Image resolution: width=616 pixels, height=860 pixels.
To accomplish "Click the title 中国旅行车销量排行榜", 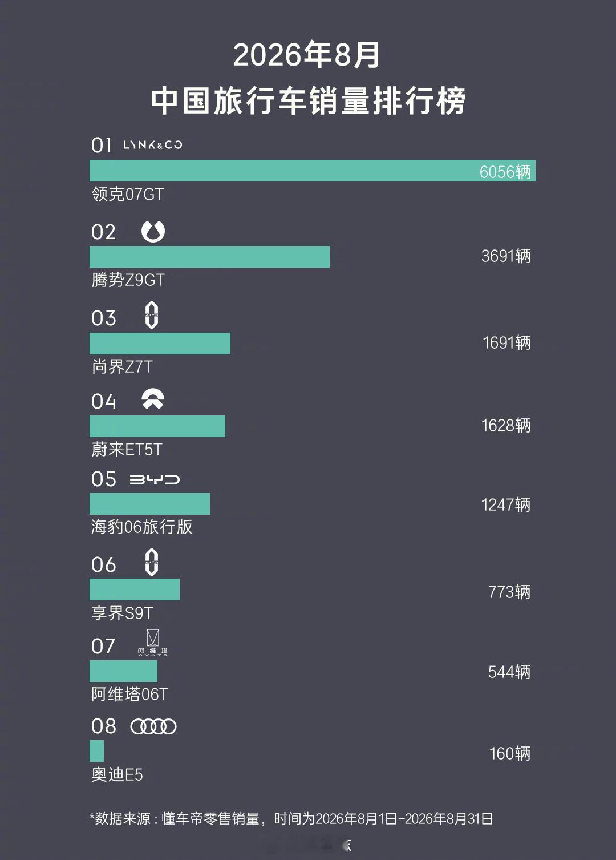I will click(308, 101).
